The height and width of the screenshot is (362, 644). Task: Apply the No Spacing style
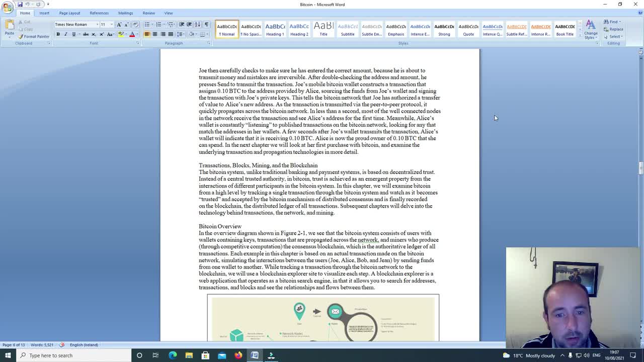251,29
